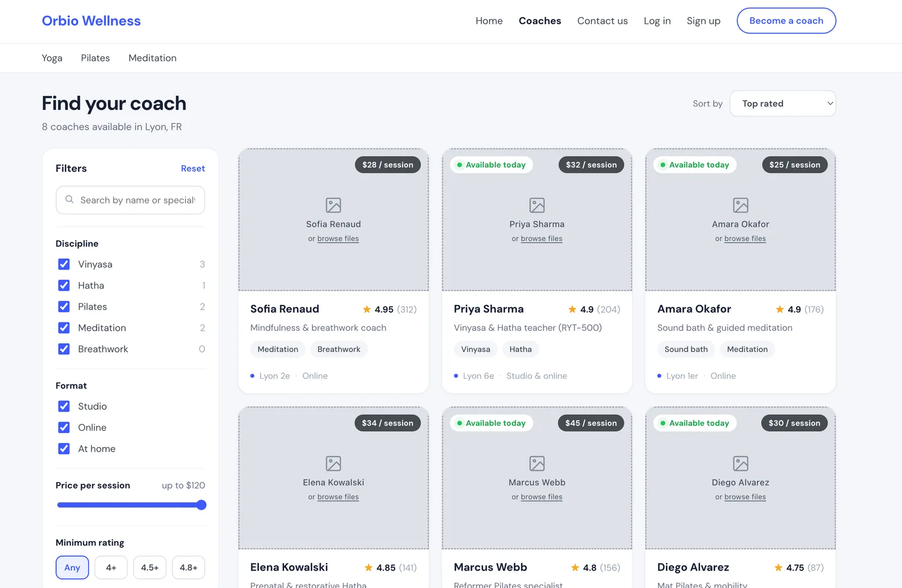Select the 4.5+ minimum rating option
Screen dimensions: 902x588
[150, 568]
